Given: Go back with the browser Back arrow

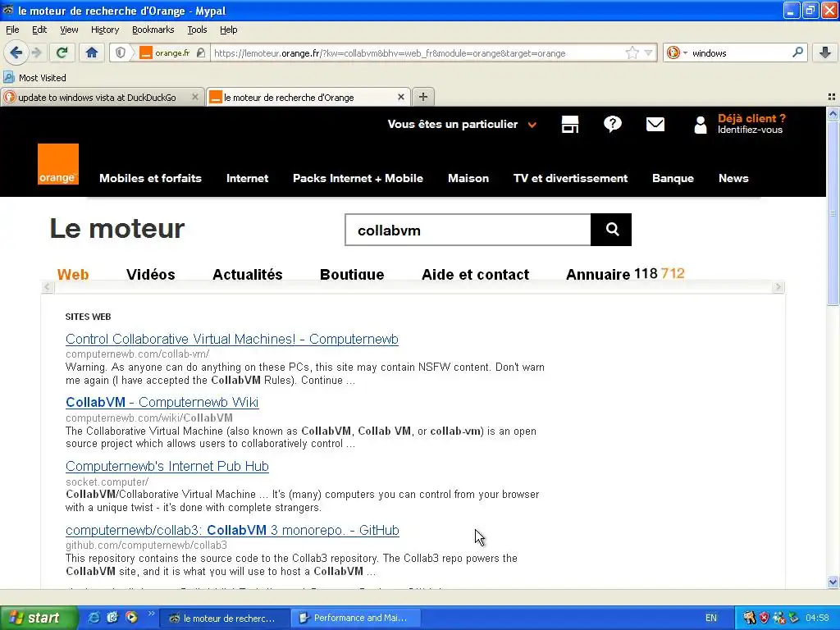Looking at the screenshot, I should [x=16, y=52].
